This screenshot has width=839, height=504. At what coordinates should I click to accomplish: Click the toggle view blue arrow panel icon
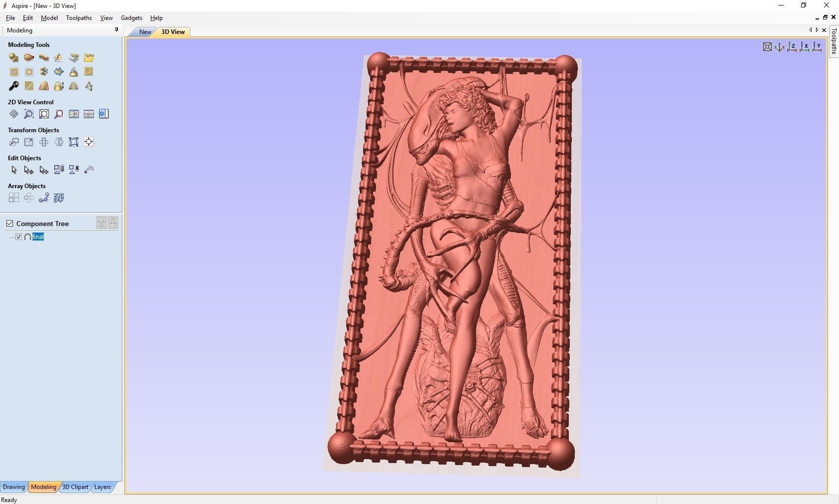pyautogui.click(x=104, y=114)
